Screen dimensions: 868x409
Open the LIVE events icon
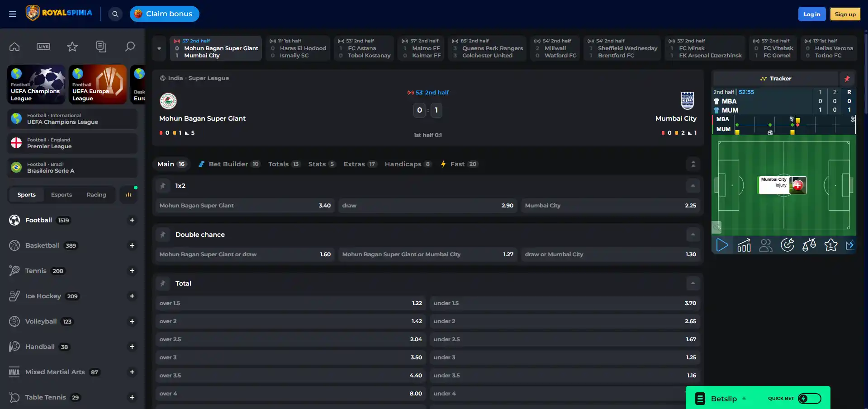[43, 47]
